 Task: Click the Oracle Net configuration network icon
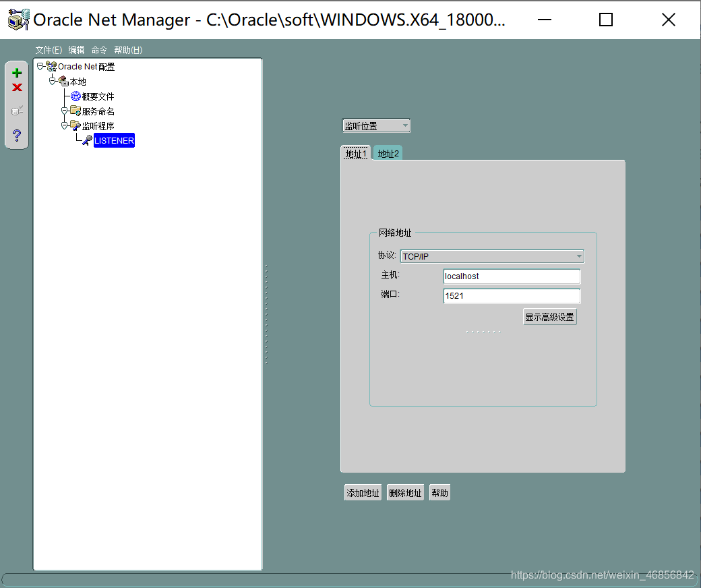(51, 67)
